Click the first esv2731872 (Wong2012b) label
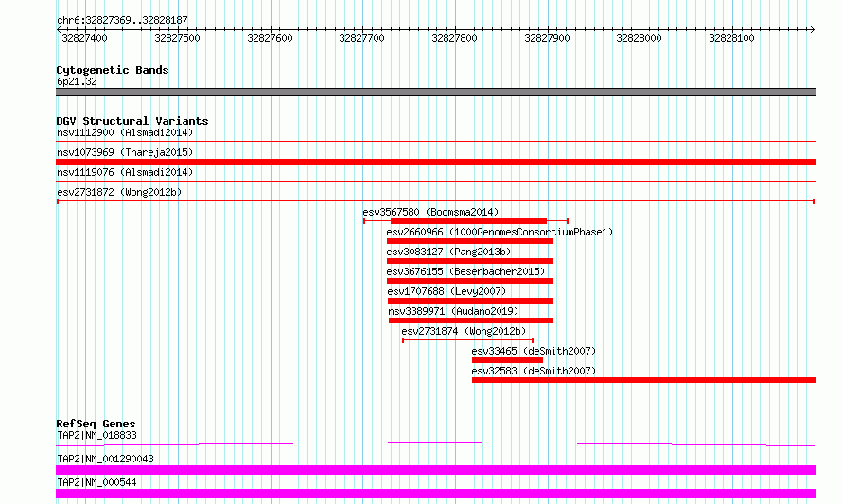 point(119,192)
